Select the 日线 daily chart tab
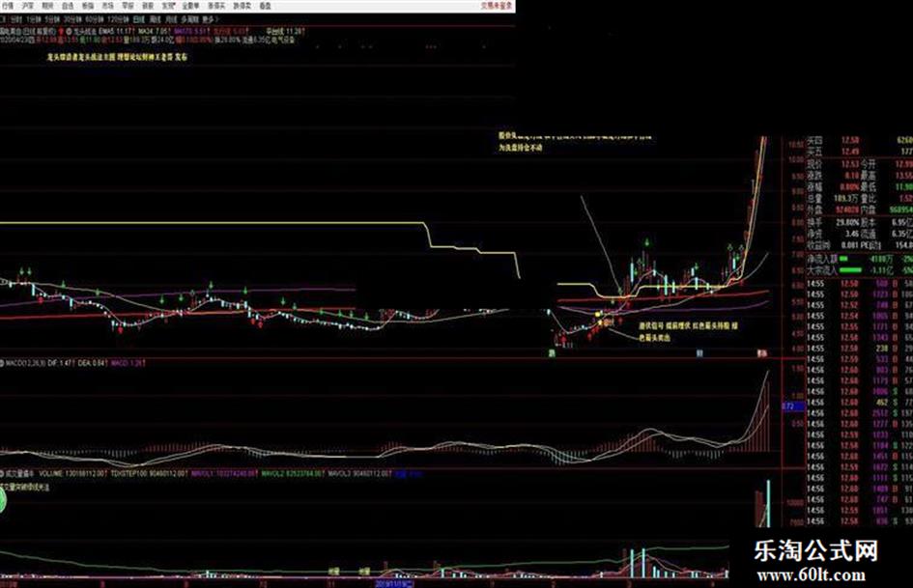913x588 pixels. click(139, 19)
